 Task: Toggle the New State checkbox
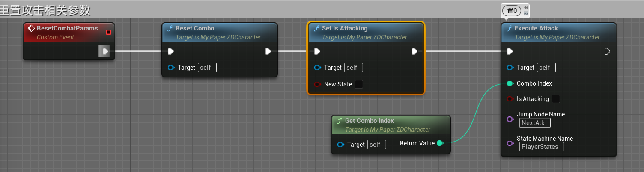[x=359, y=84]
